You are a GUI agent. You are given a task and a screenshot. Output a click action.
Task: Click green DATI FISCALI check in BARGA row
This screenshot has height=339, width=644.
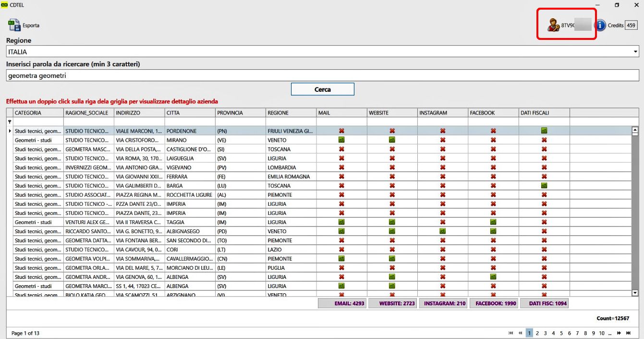(544, 186)
